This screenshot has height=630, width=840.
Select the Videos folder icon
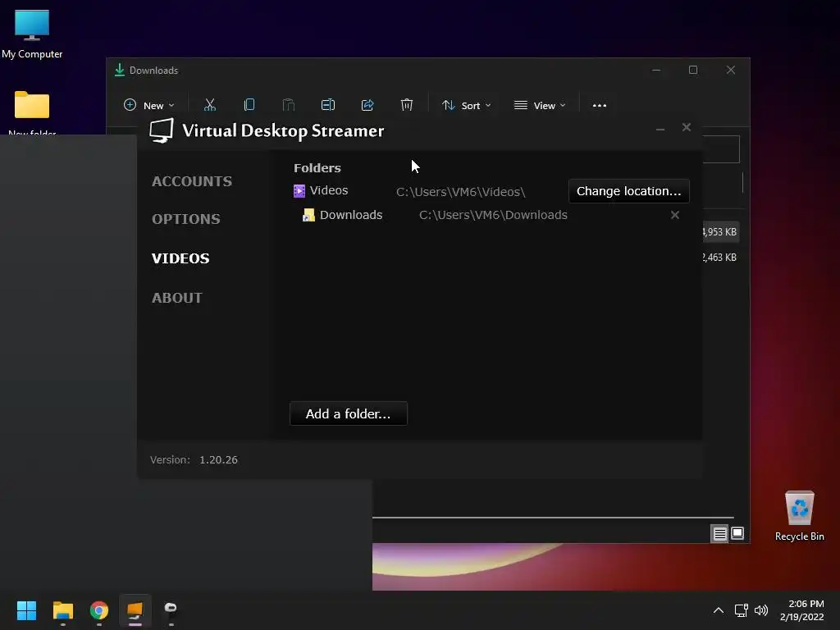click(x=299, y=190)
